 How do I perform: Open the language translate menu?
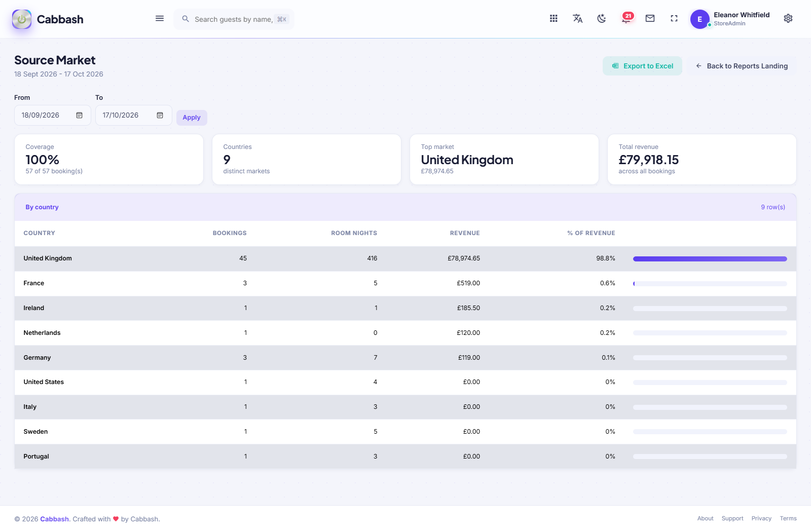[577, 18]
